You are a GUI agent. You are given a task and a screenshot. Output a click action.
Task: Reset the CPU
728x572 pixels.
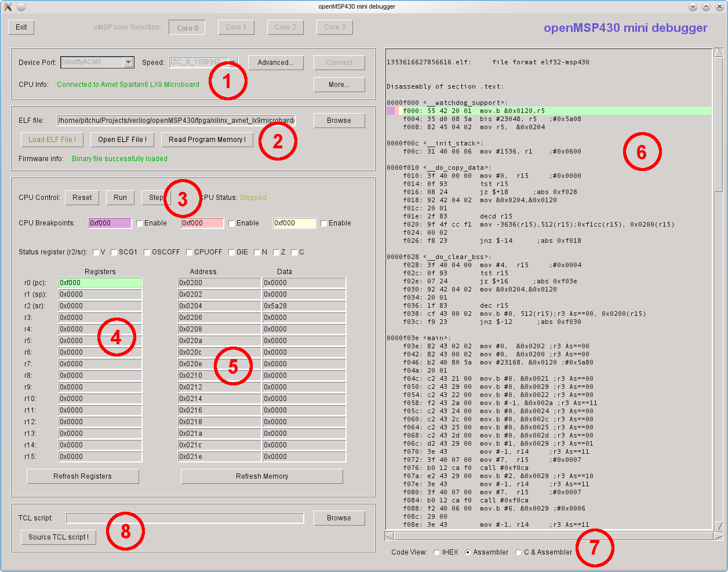pyautogui.click(x=82, y=198)
